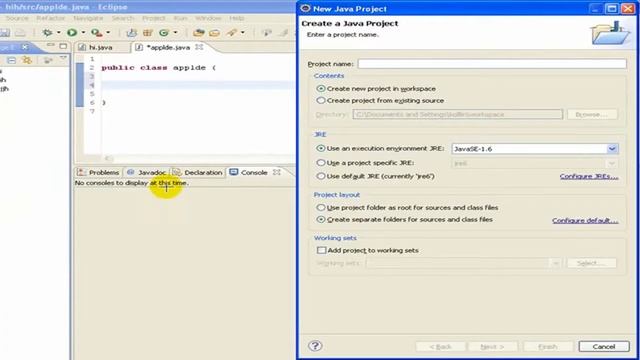640x360 pixels.
Task: Click the Finish button
Action: (548, 347)
